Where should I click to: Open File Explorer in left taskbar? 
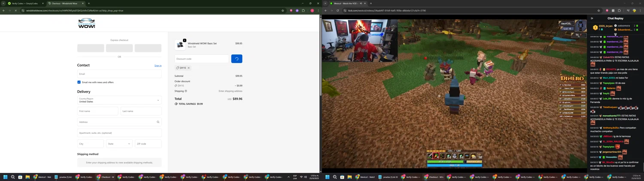[27, 177]
